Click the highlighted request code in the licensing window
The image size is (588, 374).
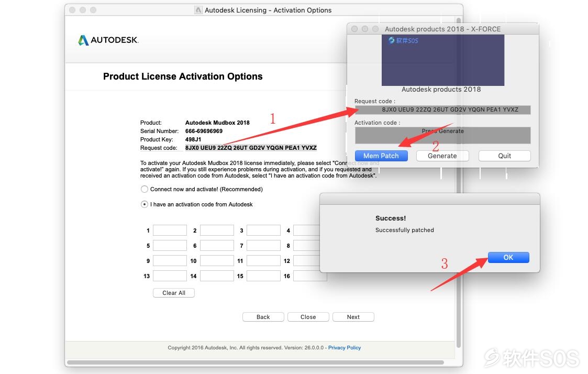(x=251, y=148)
